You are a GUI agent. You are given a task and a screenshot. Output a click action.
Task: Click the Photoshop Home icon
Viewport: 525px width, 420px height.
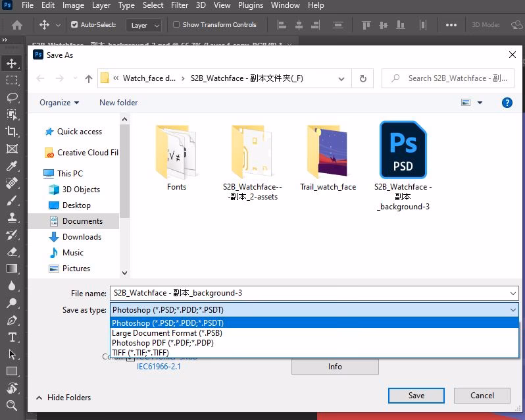point(17,25)
